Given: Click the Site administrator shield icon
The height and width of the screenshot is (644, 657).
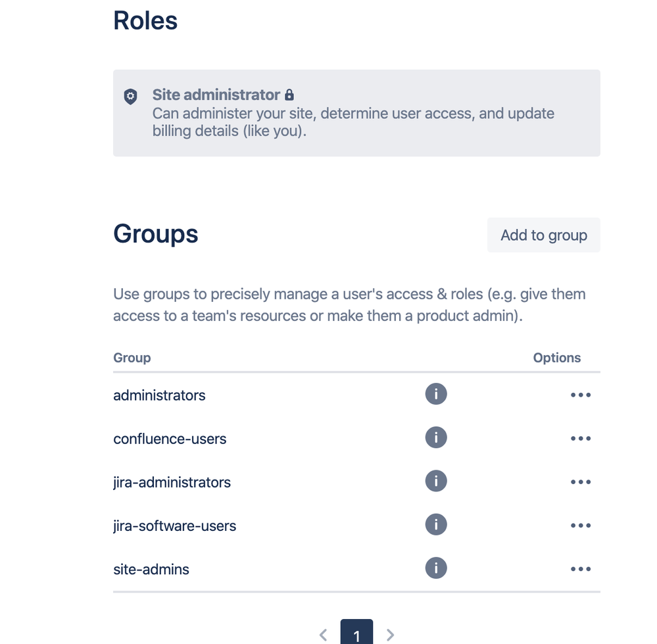Looking at the screenshot, I should [130, 96].
